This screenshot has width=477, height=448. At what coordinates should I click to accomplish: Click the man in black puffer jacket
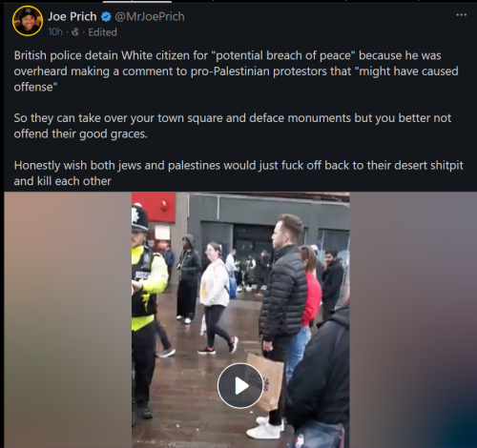coord(283,317)
